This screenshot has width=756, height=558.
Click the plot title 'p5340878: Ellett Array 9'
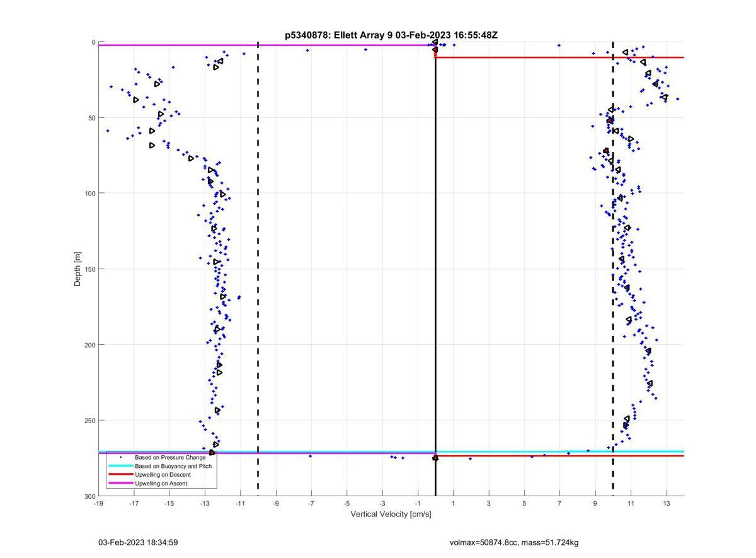click(339, 35)
